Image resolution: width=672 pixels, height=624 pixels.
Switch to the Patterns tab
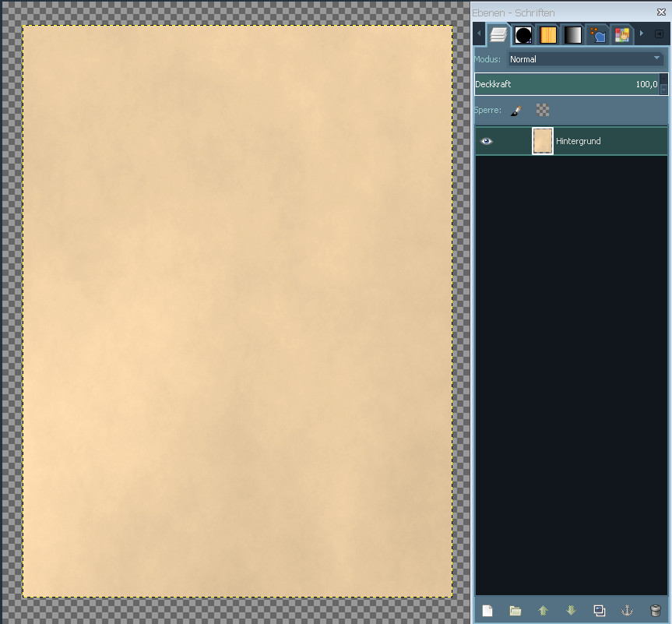pos(548,35)
